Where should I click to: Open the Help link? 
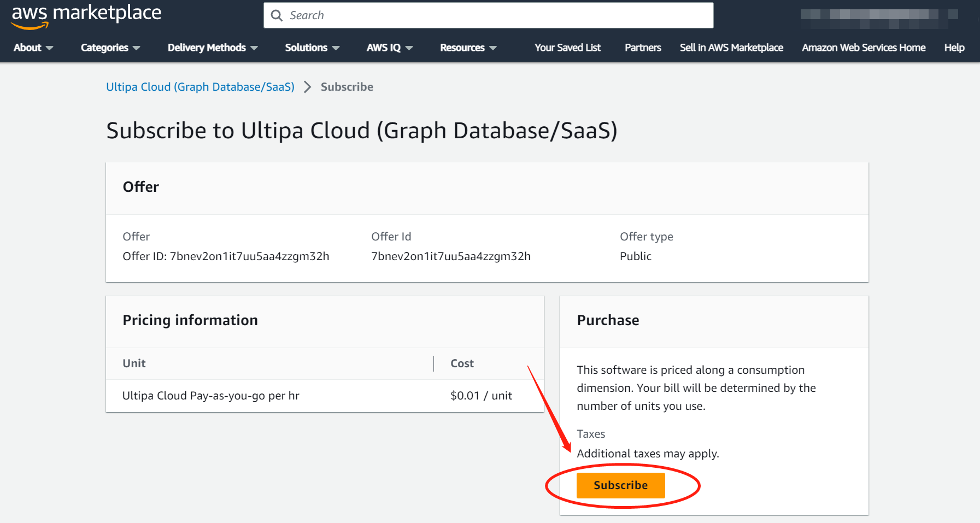point(954,48)
